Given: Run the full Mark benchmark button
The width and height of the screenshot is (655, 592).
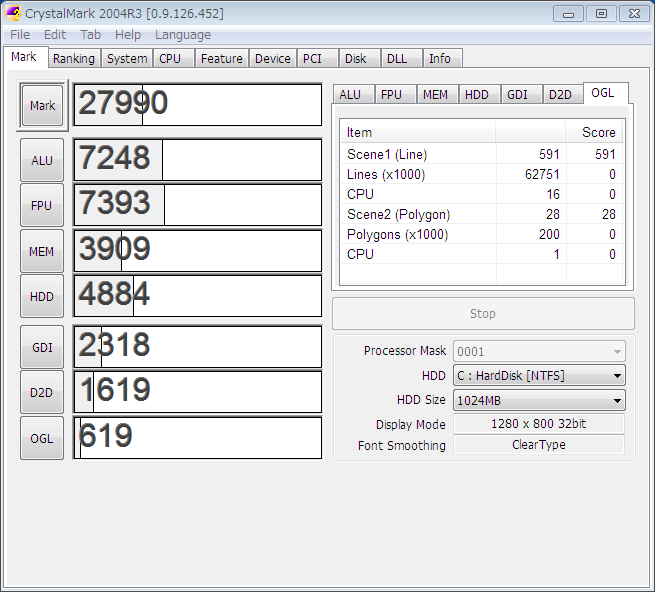Looking at the screenshot, I should pos(42,106).
